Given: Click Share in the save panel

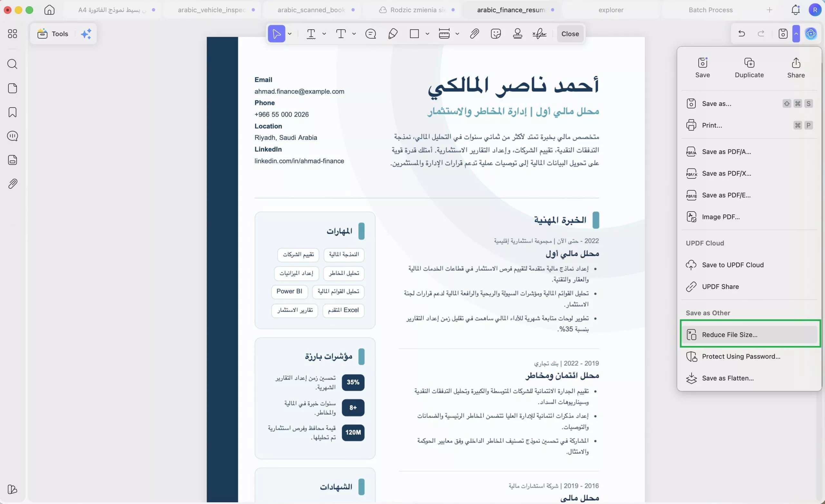Looking at the screenshot, I should (796, 68).
